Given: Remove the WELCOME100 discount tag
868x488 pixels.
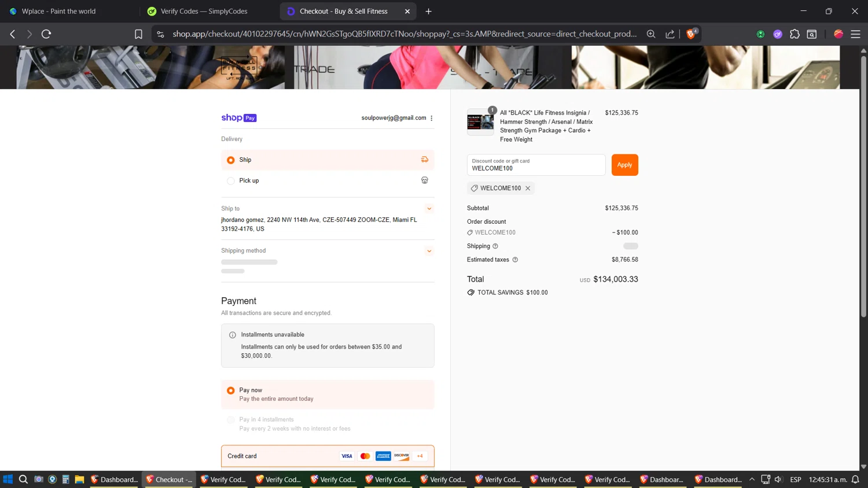Looking at the screenshot, I should [x=528, y=188].
